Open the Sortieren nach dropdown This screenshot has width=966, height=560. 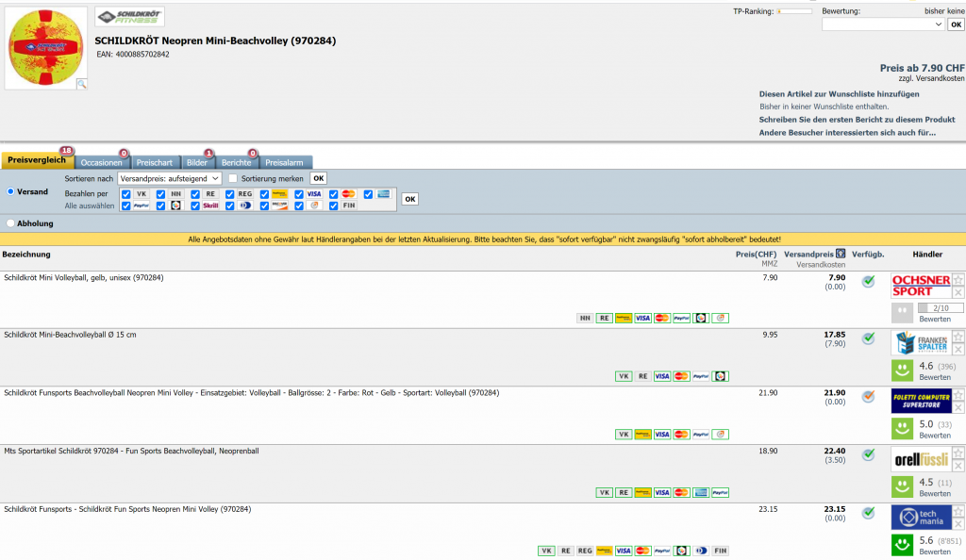click(x=169, y=178)
